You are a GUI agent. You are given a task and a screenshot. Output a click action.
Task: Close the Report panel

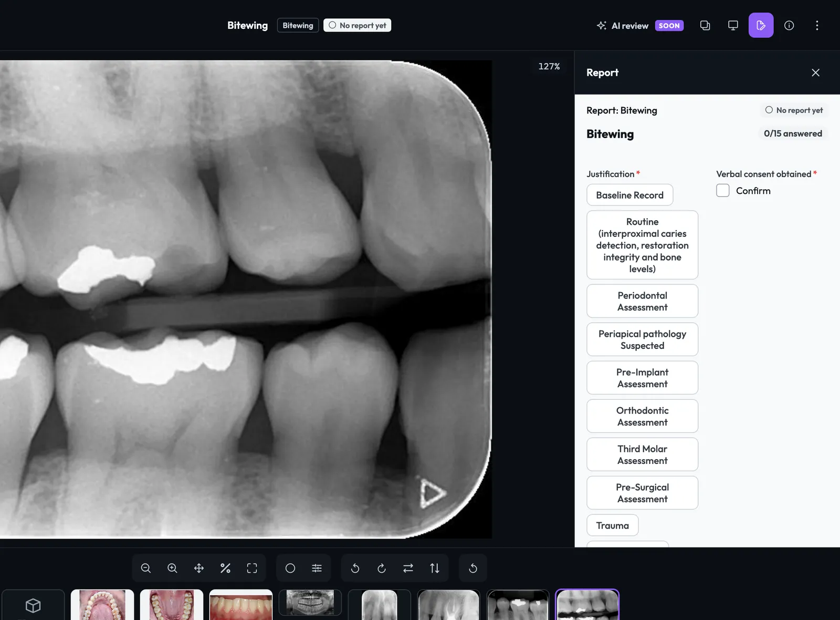tap(815, 73)
